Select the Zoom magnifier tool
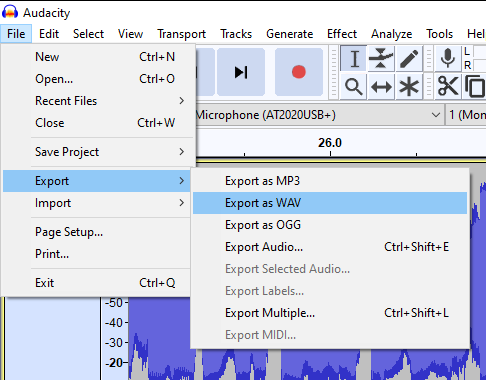Image resolution: width=486 pixels, height=380 pixels. coord(354,87)
